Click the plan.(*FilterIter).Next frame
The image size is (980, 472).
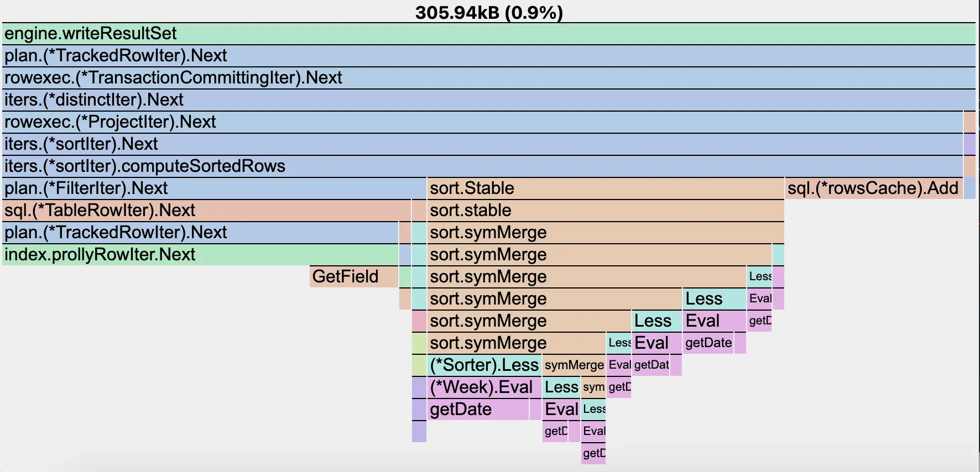213,188
